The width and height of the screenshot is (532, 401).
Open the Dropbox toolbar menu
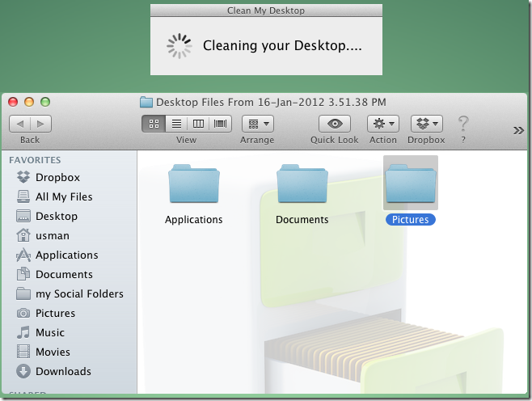(426, 124)
